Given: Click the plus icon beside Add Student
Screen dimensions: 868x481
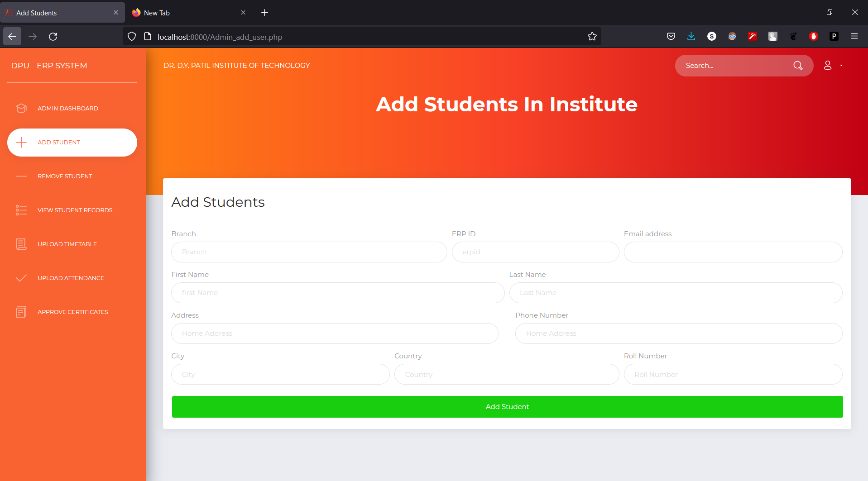Looking at the screenshot, I should point(21,142).
